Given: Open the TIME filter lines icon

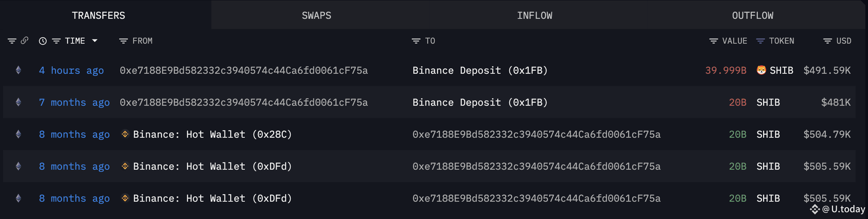Looking at the screenshot, I should [56, 41].
